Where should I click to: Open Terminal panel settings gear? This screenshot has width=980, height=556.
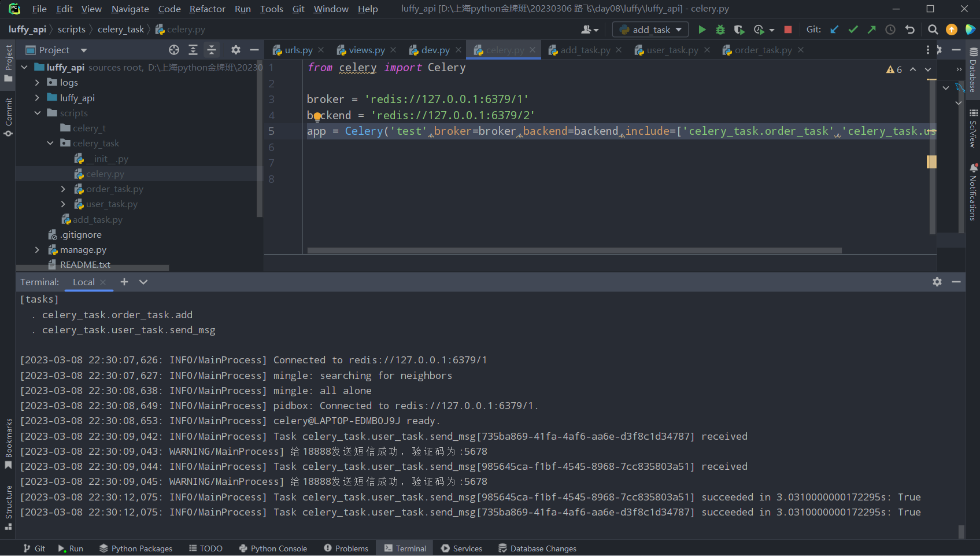937,282
